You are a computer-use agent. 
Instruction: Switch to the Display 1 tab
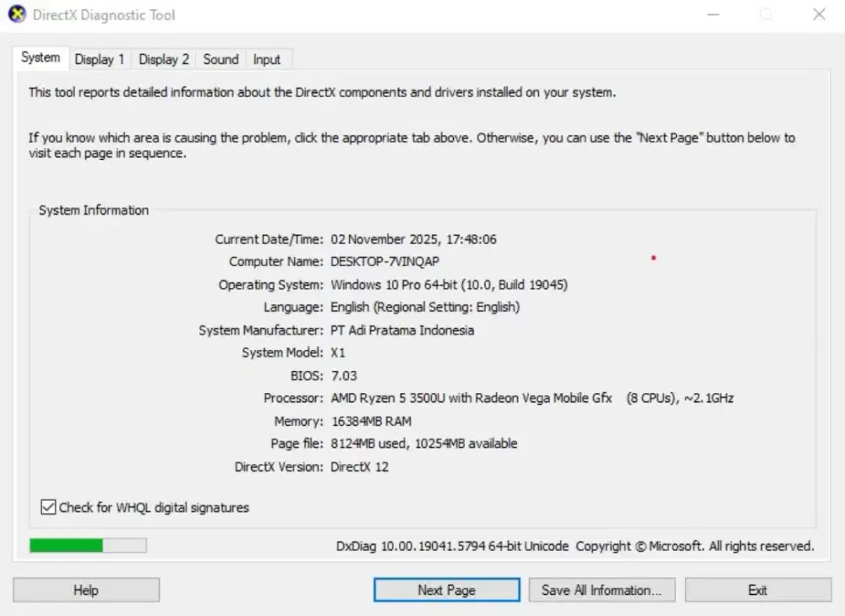[x=99, y=59]
